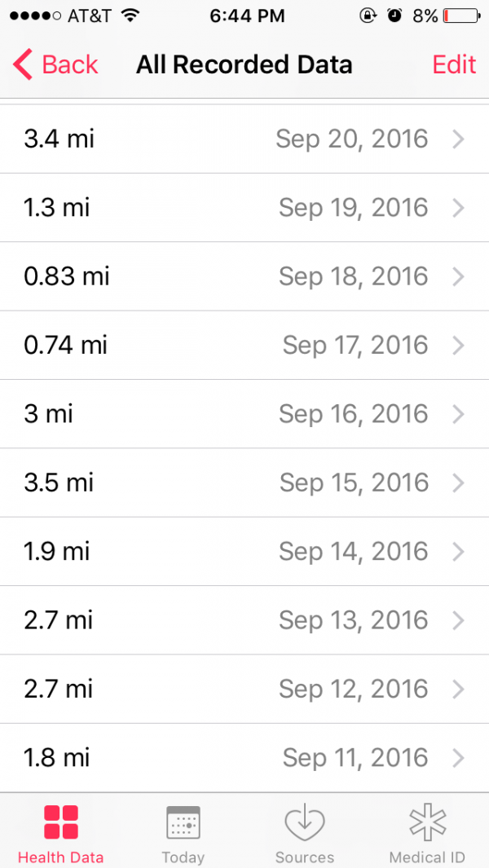
Task: Switch to the Today tab label
Action: pyautogui.click(x=183, y=857)
